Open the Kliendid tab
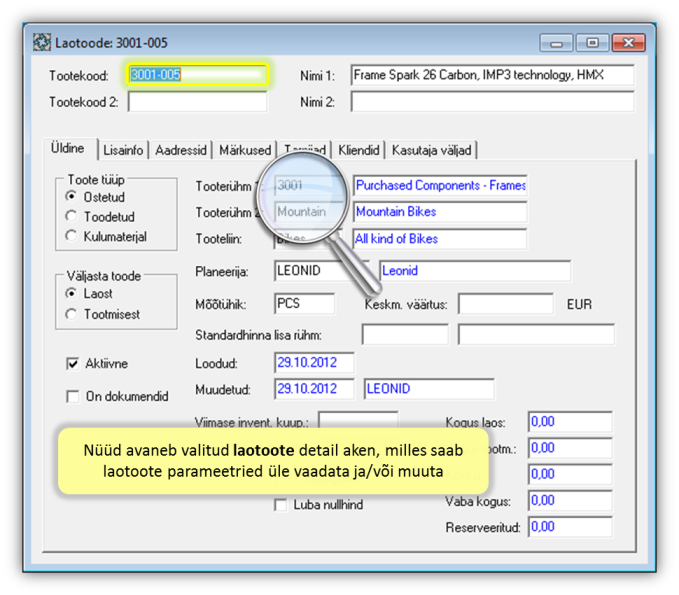This screenshot has width=679, height=595. click(359, 150)
